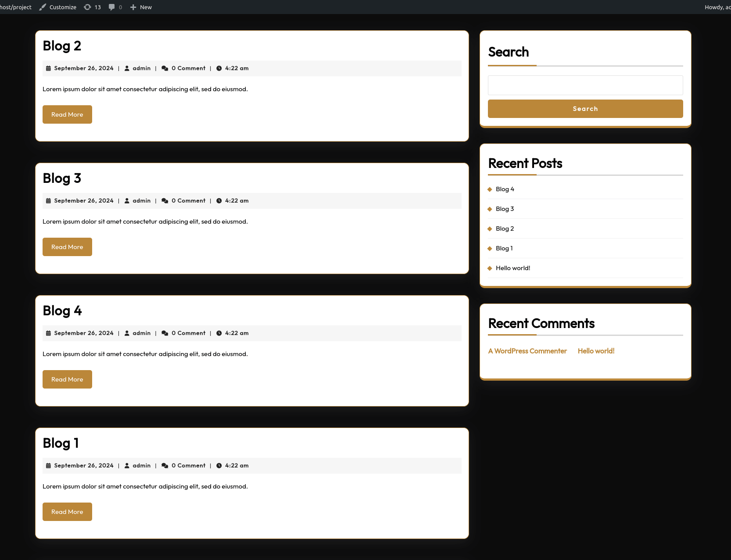Click the comments bubble icon in admin bar
The image size is (731, 560).
[x=112, y=7]
